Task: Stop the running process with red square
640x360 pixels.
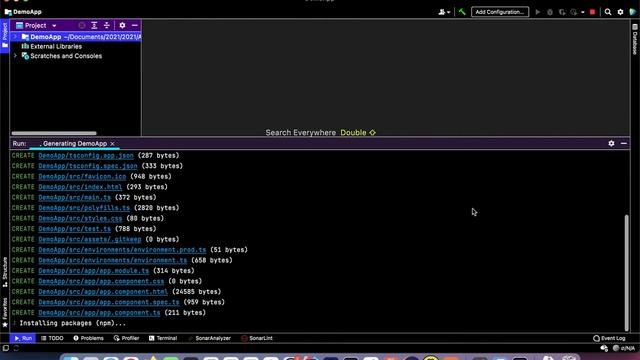Action: click(x=593, y=12)
